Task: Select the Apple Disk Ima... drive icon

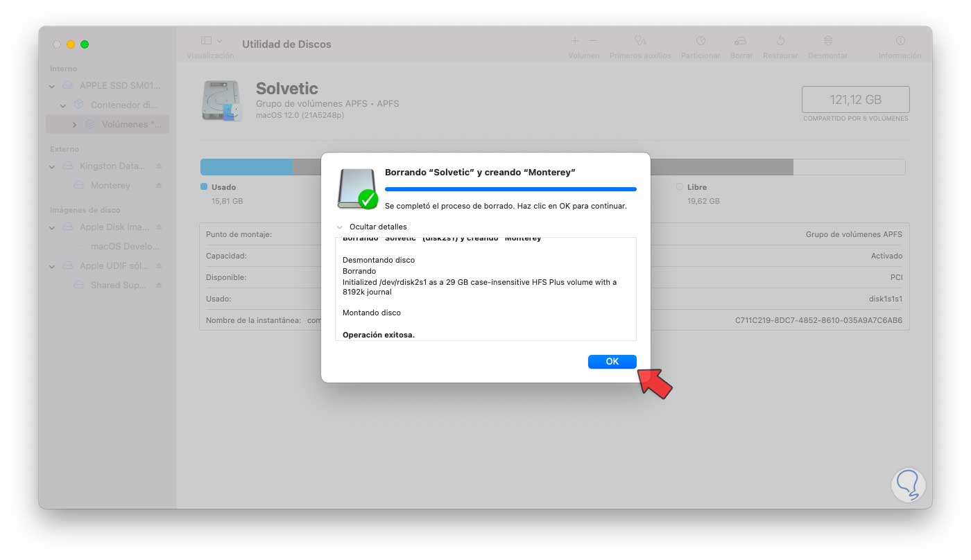Action: (x=67, y=227)
